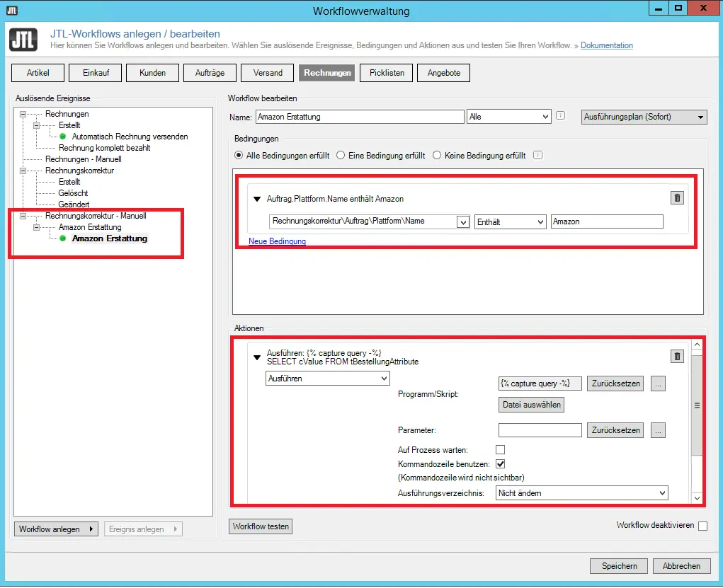Delete the Ausführen action via trash icon

pos(677,356)
